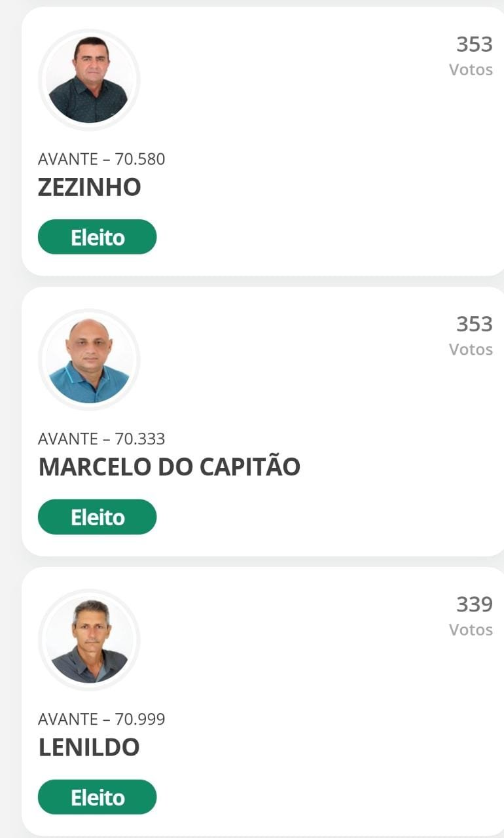Open the MARCELO DO CAPITÃO name heading

coord(169,467)
